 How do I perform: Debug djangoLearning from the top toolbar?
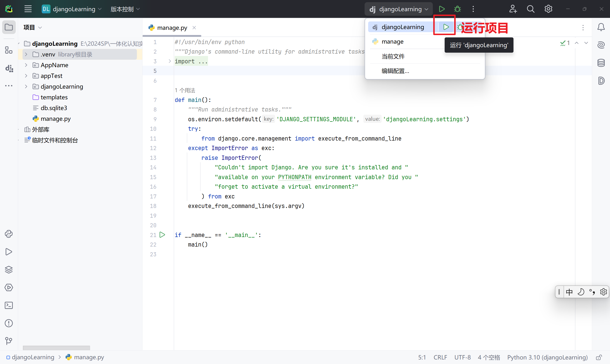tap(457, 9)
